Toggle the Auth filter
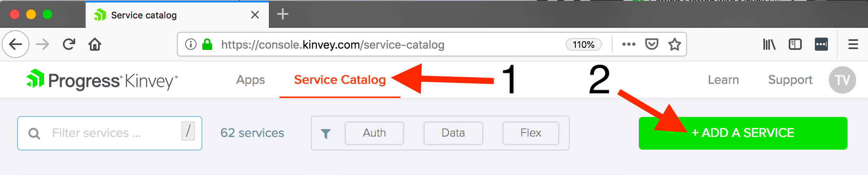The height and width of the screenshot is (175, 868). click(374, 133)
